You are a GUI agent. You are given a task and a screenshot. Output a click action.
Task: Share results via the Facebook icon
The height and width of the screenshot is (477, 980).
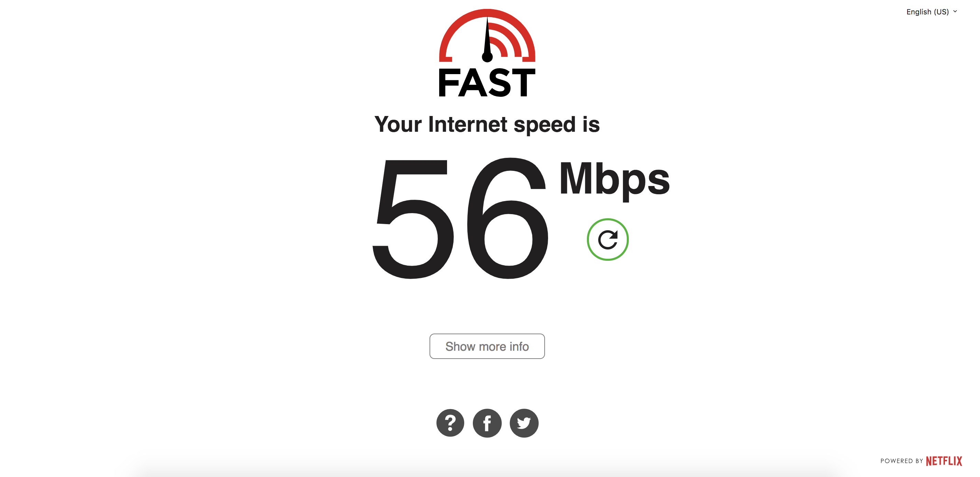point(487,423)
